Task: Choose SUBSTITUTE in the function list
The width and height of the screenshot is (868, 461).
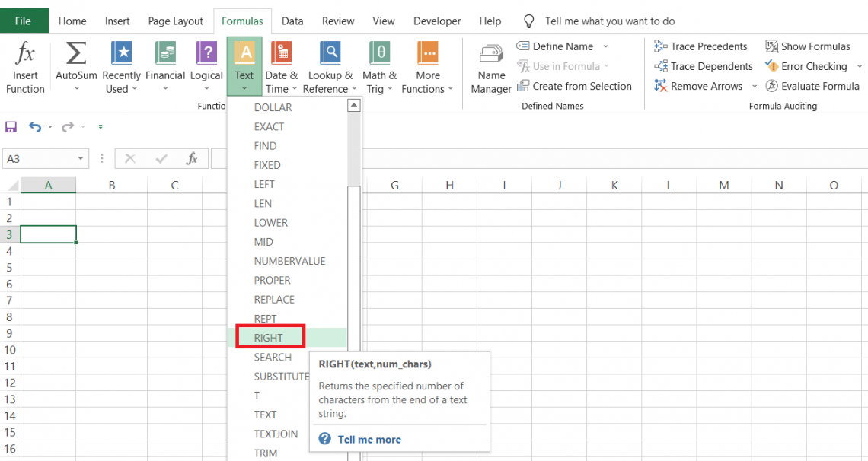Action: (x=282, y=377)
